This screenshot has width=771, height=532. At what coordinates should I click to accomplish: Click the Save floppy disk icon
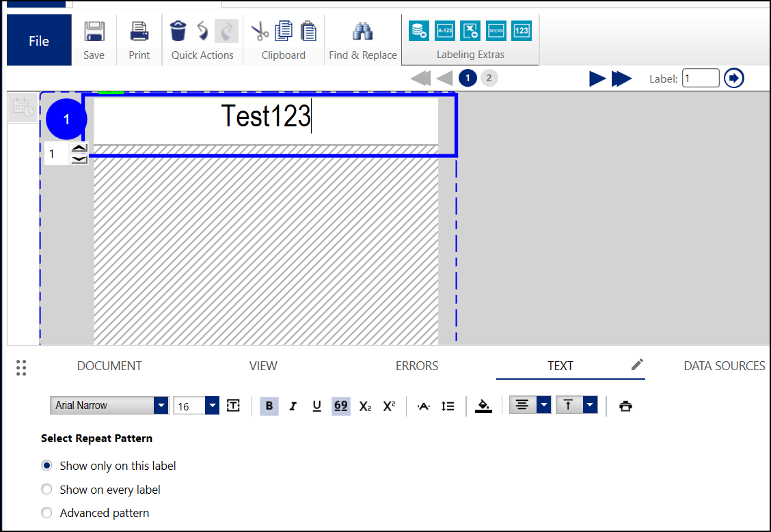[x=94, y=31]
